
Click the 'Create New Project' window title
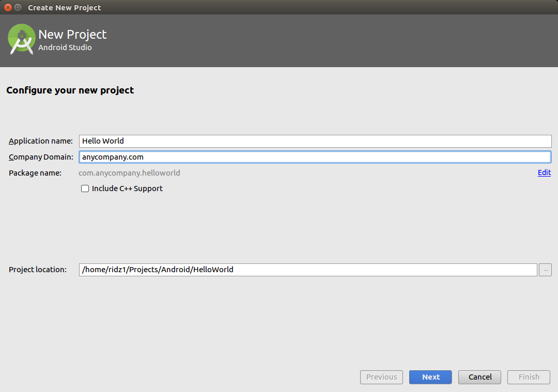coord(65,7)
